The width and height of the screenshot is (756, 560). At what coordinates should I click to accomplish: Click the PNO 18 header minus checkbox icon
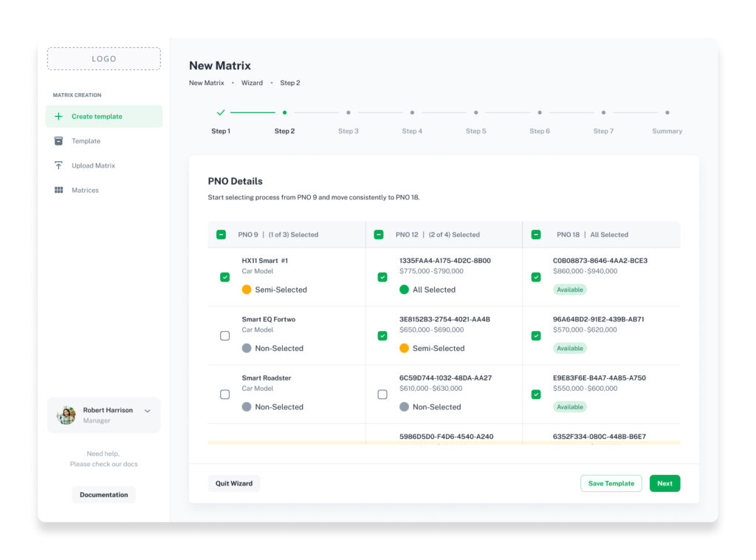[x=536, y=235]
